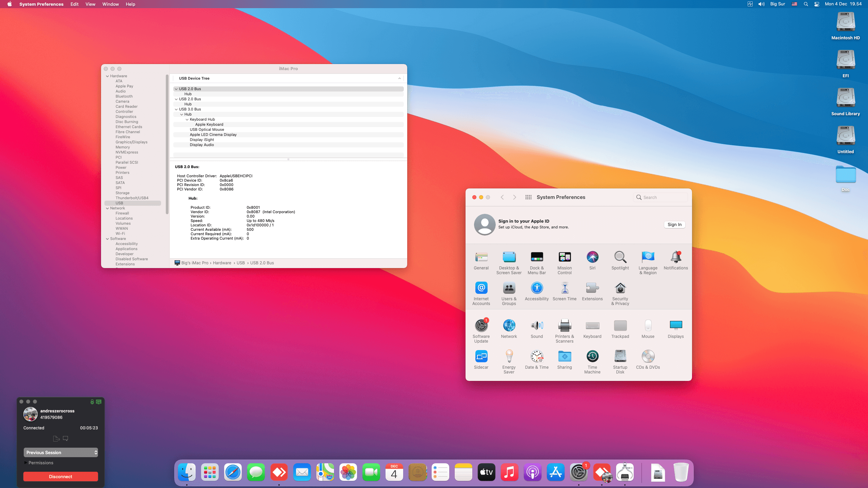This screenshot has width=868, height=488.
Task: Click the System Preferences search field
Action: pos(660,197)
